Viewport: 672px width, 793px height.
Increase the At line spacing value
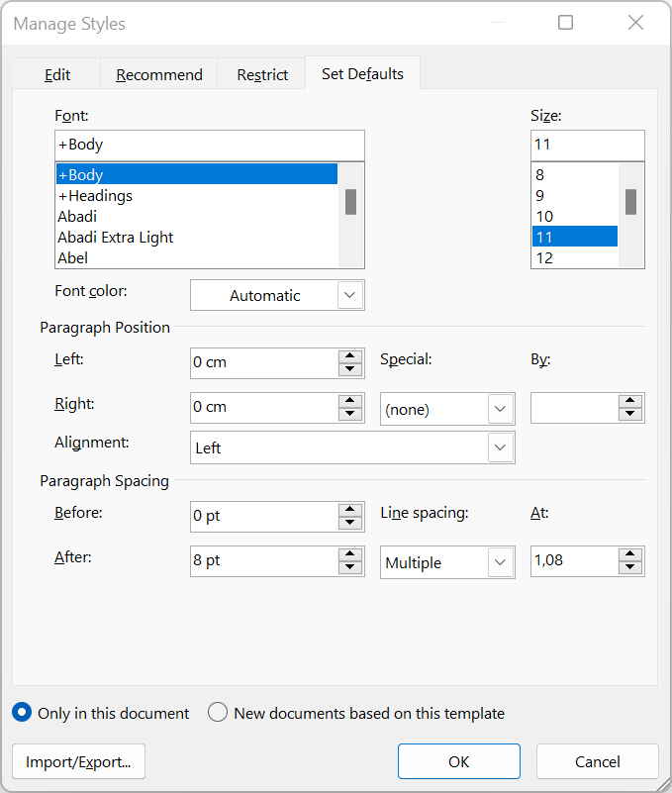coord(630,555)
